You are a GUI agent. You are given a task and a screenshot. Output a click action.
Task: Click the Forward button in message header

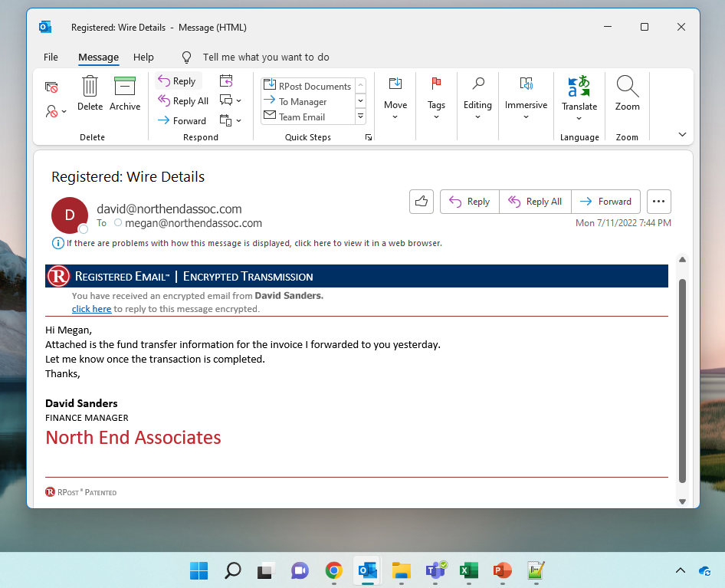tap(605, 202)
